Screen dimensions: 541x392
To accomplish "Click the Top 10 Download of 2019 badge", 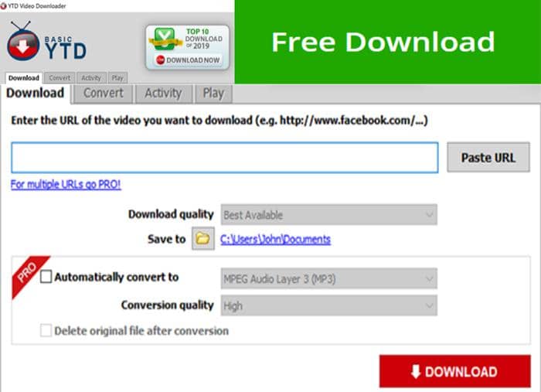I will click(187, 47).
